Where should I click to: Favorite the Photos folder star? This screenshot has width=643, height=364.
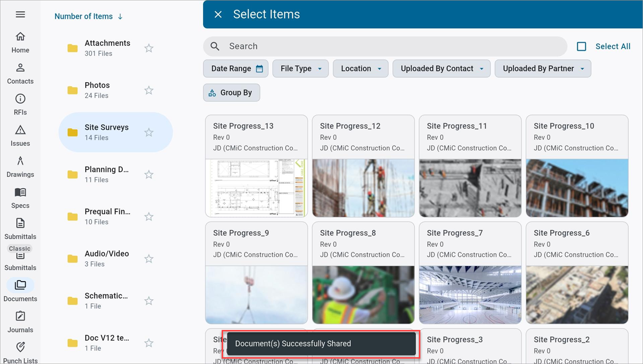coord(149,91)
